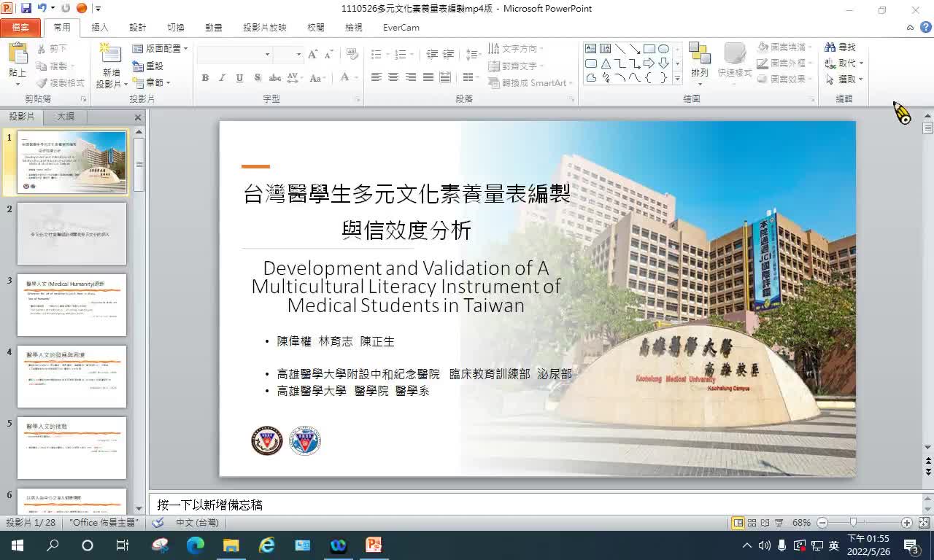Open the Layout (版面配置) dropdown
The width and height of the screenshot is (934, 560).
(x=160, y=48)
